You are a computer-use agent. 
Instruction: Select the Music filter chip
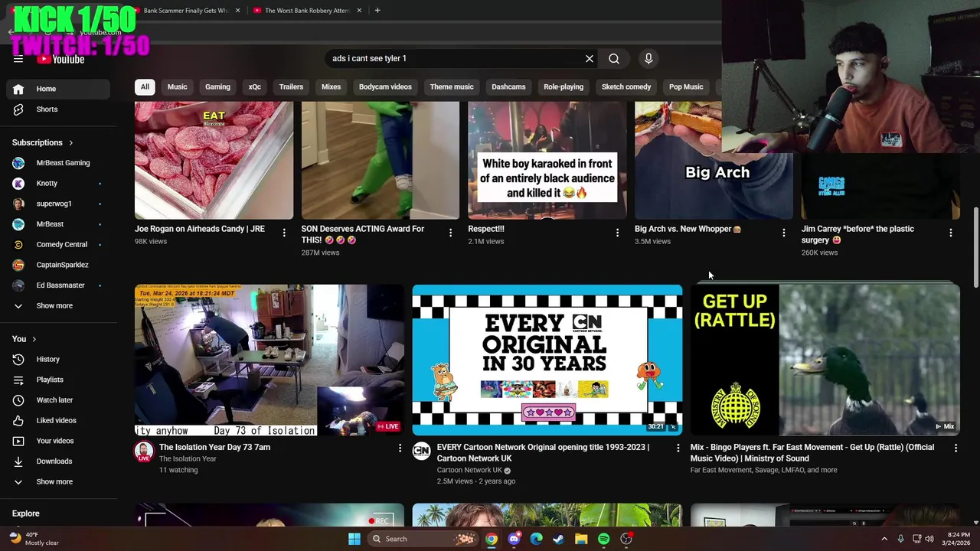click(x=177, y=86)
